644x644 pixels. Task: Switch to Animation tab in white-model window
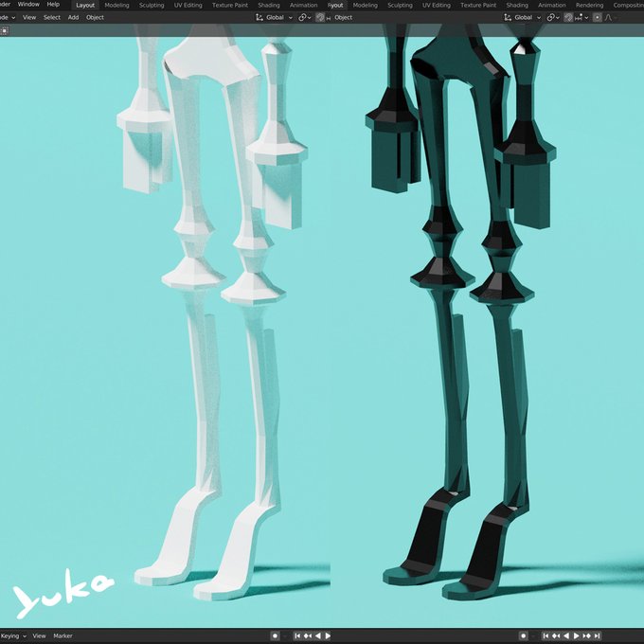pyautogui.click(x=303, y=6)
